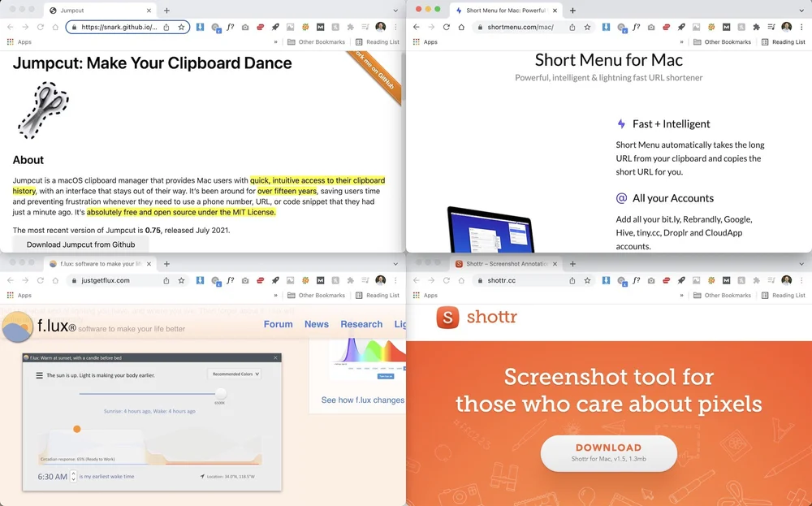
Task: Open the three-dot Chrome menu in Shottr window
Action: (x=801, y=280)
